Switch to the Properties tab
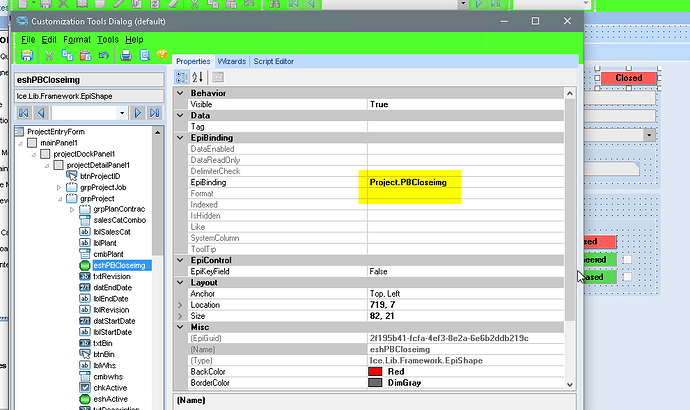This screenshot has width=690, height=410. 193,61
